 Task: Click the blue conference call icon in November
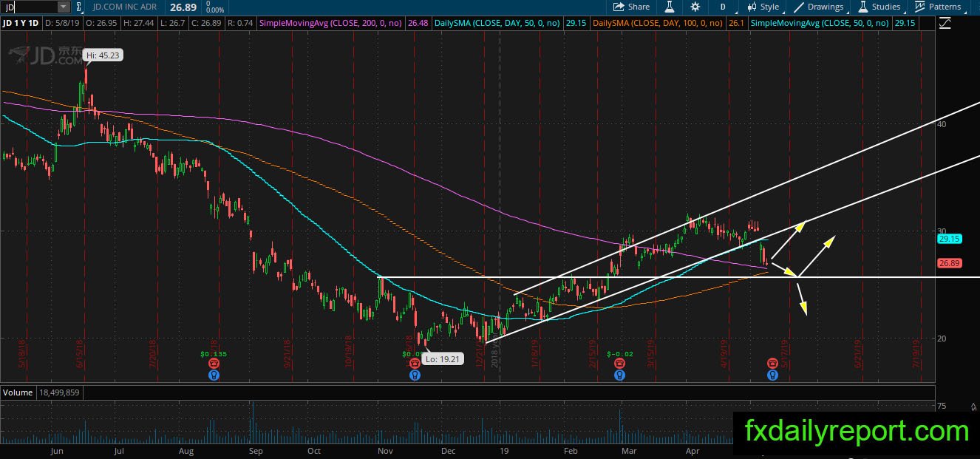click(x=415, y=375)
